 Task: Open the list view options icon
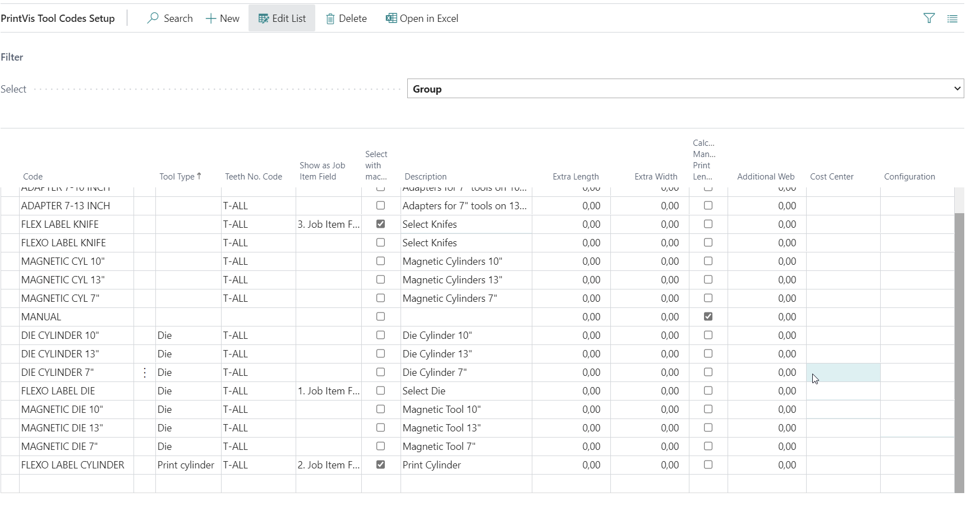pyautogui.click(x=953, y=19)
